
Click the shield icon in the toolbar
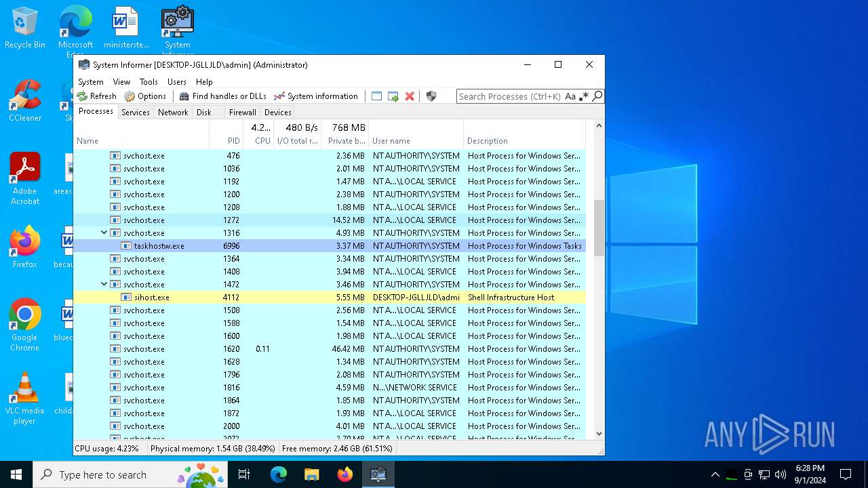click(x=431, y=96)
